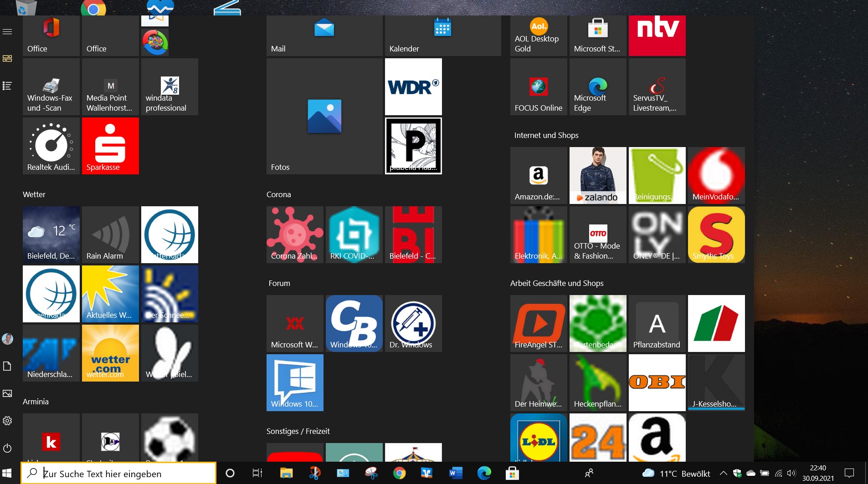868x484 pixels.
Task: Open the zalando tile
Action: 598,175
